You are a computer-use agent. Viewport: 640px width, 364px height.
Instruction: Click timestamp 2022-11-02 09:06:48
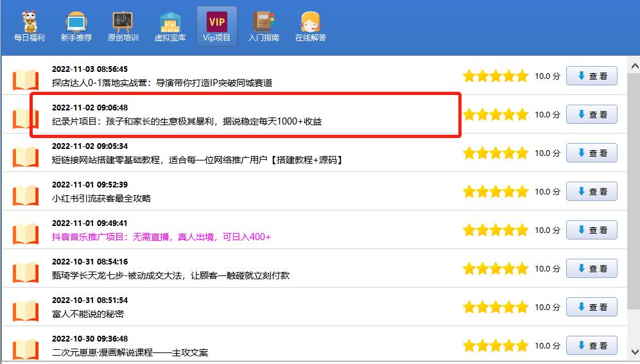pos(90,108)
